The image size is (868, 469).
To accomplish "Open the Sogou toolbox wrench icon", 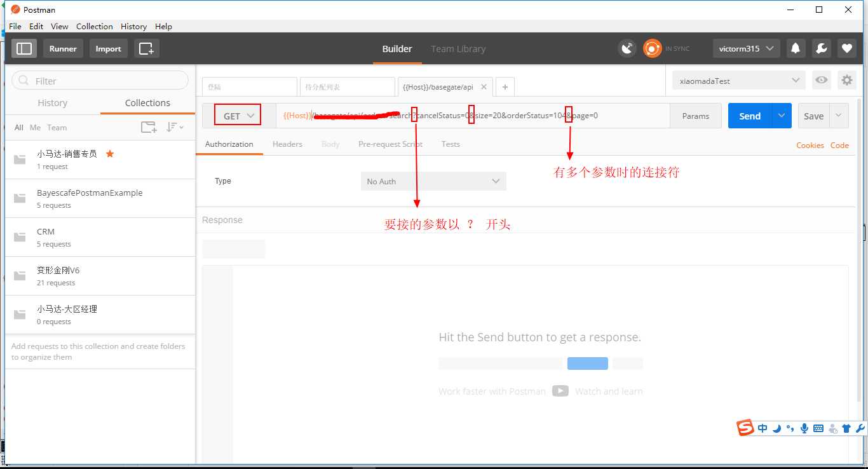I will click(x=860, y=428).
